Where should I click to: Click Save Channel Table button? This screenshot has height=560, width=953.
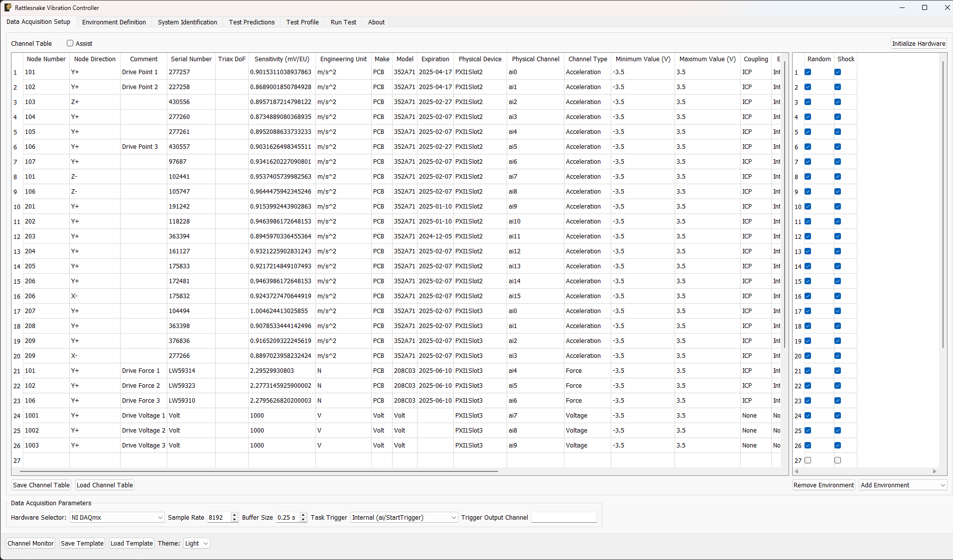(x=41, y=485)
